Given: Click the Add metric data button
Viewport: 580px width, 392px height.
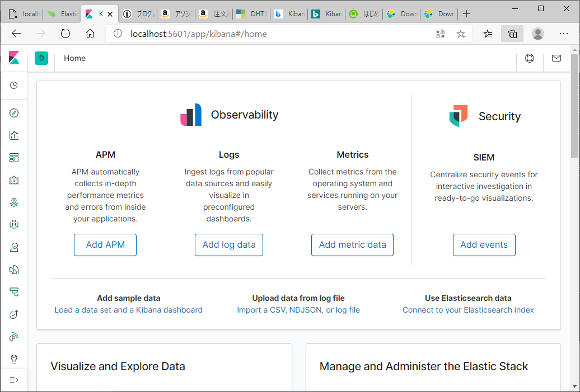Looking at the screenshot, I should click(352, 244).
